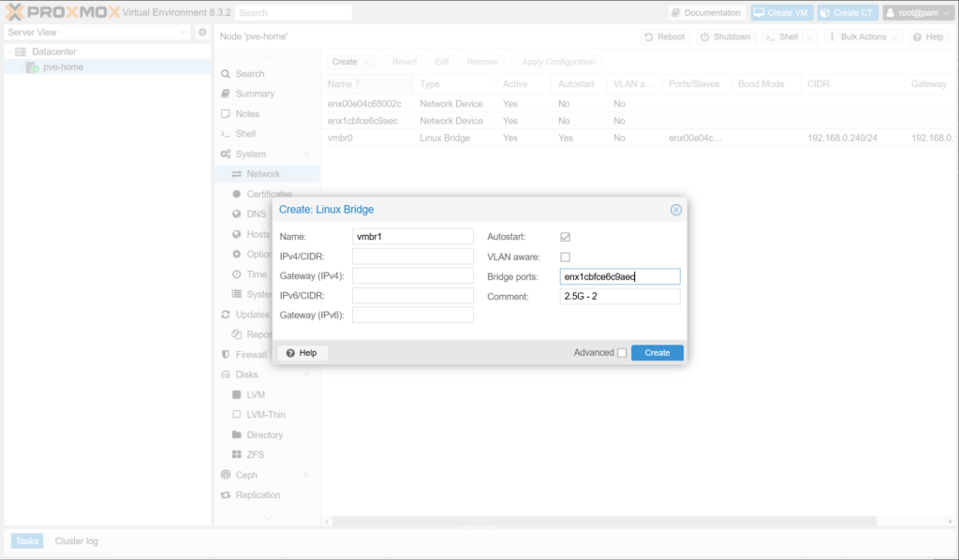Open the node Summary page
The width and height of the screenshot is (959, 560).
point(255,94)
